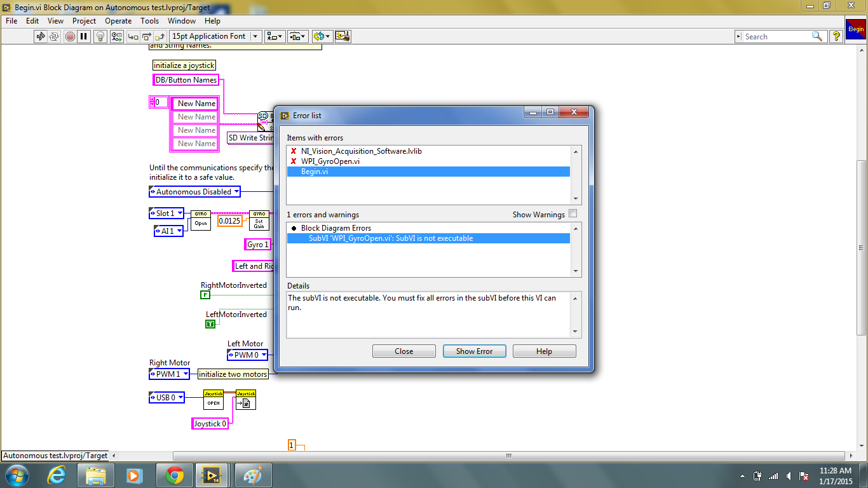Click the context help question mark icon
The width and height of the screenshot is (868, 488).
836,36
